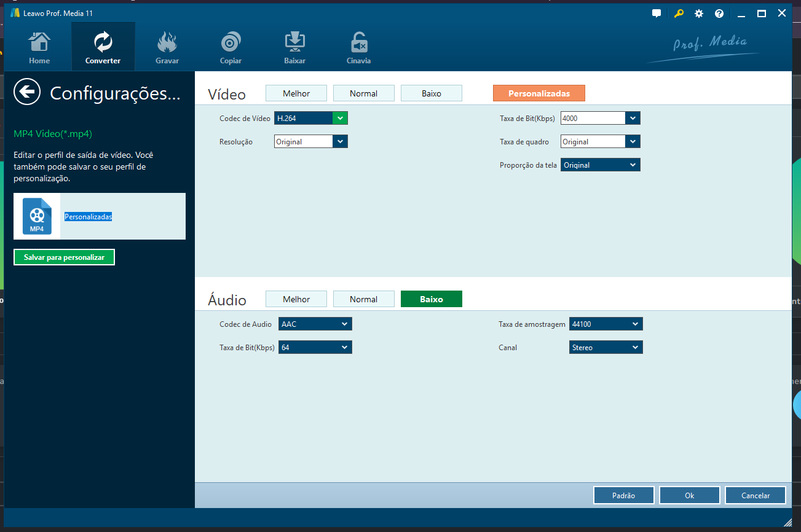Expand the Taxa de amostragem dropdown
This screenshot has width=801, height=532.
606,324
